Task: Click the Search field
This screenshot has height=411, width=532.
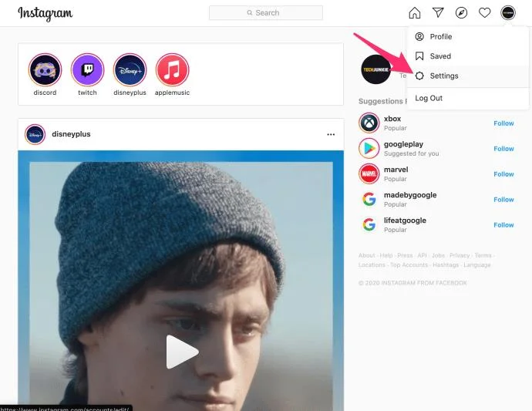Action: coord(266,13)
